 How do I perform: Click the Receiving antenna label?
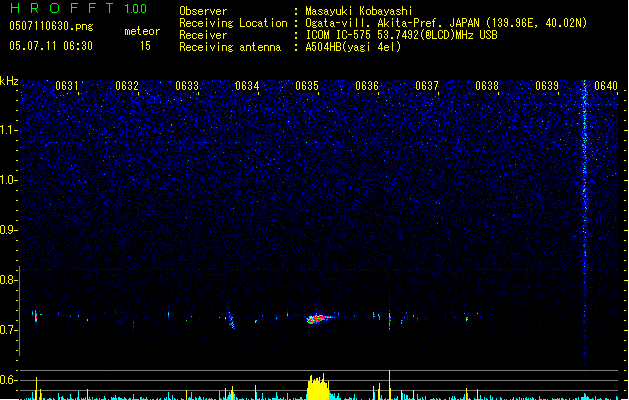230,47
